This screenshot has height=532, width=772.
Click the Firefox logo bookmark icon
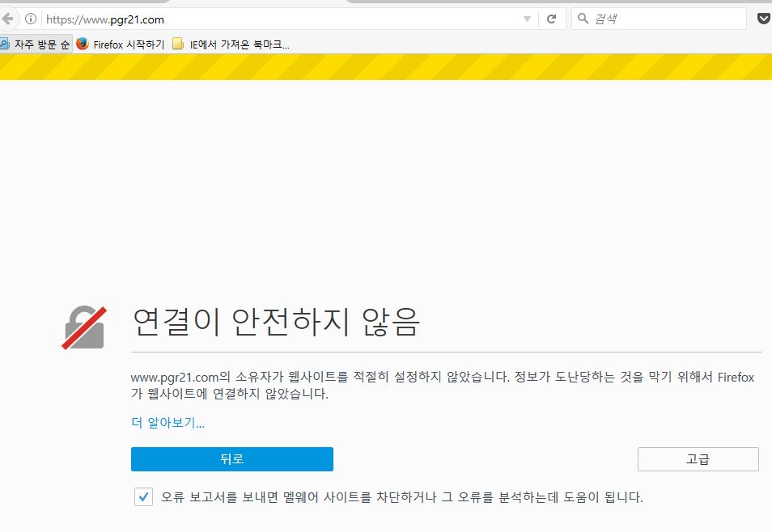tap(83, 44)
